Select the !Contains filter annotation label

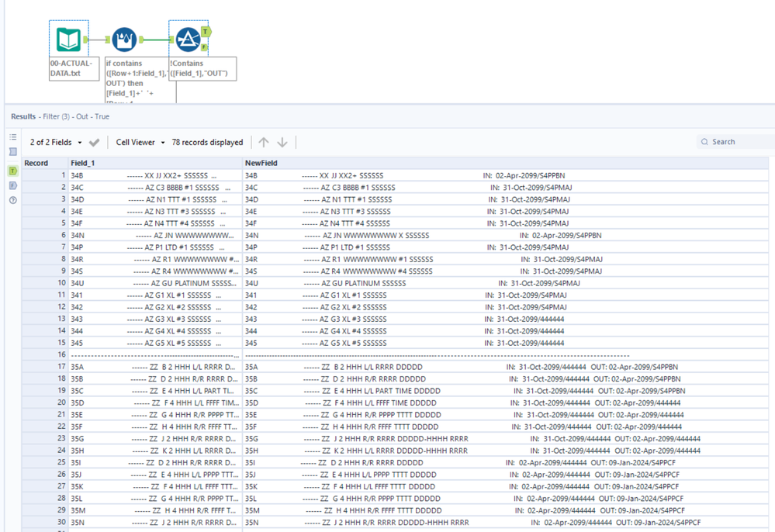click(x=202, y=69)
